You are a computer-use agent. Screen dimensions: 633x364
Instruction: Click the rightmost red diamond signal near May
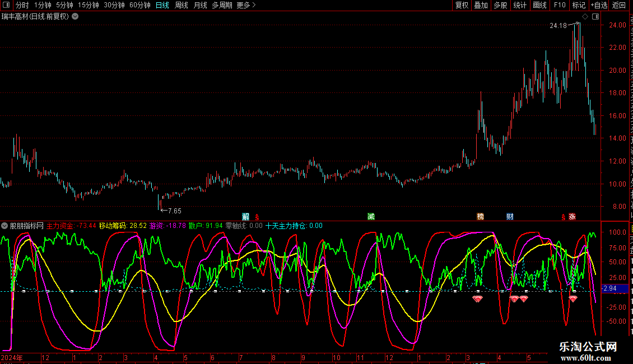tap(573, 298)
